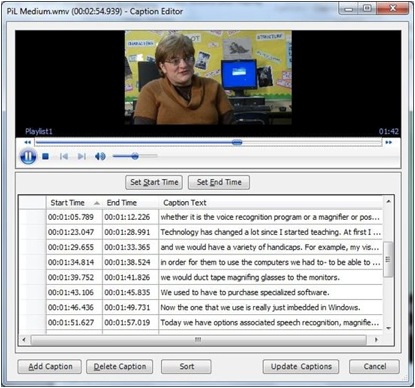This screenshot has height=388, width=415.
Task: Click the horizontal scrollbar thumb
Action: click(198, 340)
